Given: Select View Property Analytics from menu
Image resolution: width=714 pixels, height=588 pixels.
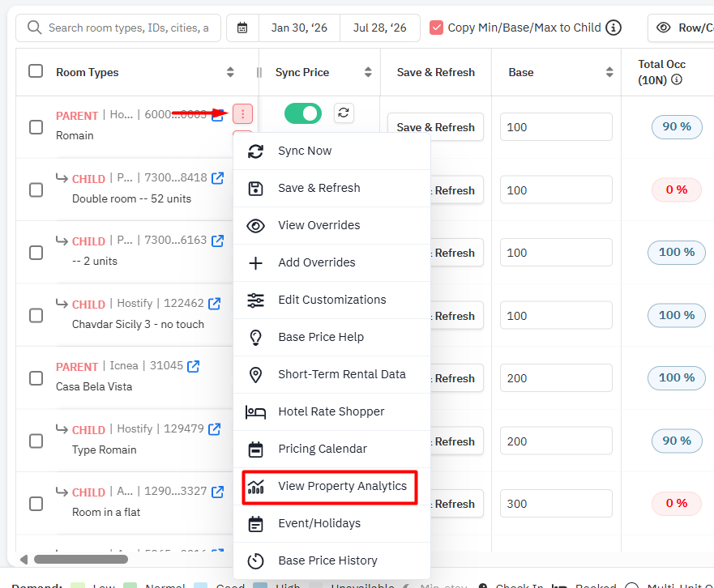Looking at the screenshot, I should (x=341, y=486).
